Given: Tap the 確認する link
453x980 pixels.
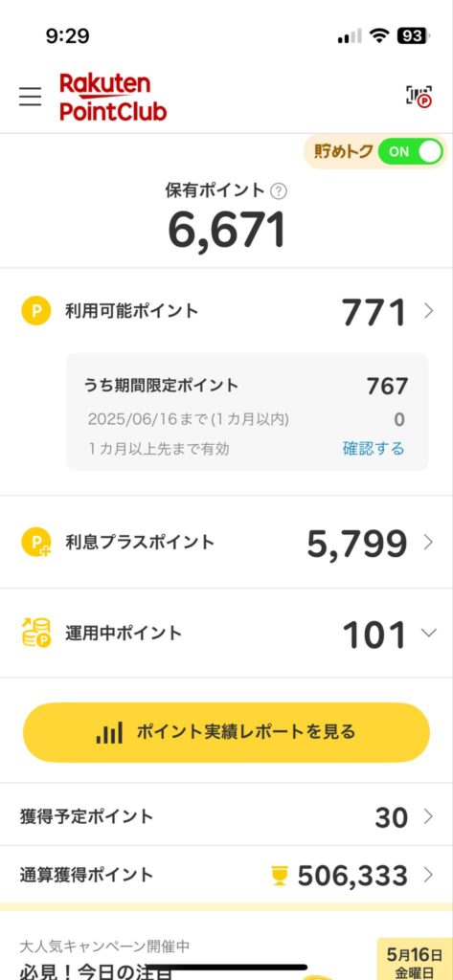Looking at the screenshot, I should pos(374,448).
